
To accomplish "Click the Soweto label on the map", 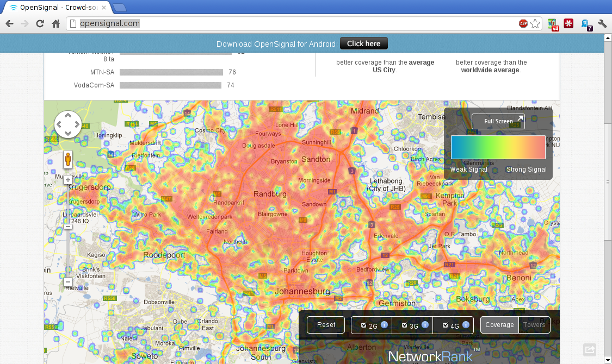I will (x=145, y=356).
